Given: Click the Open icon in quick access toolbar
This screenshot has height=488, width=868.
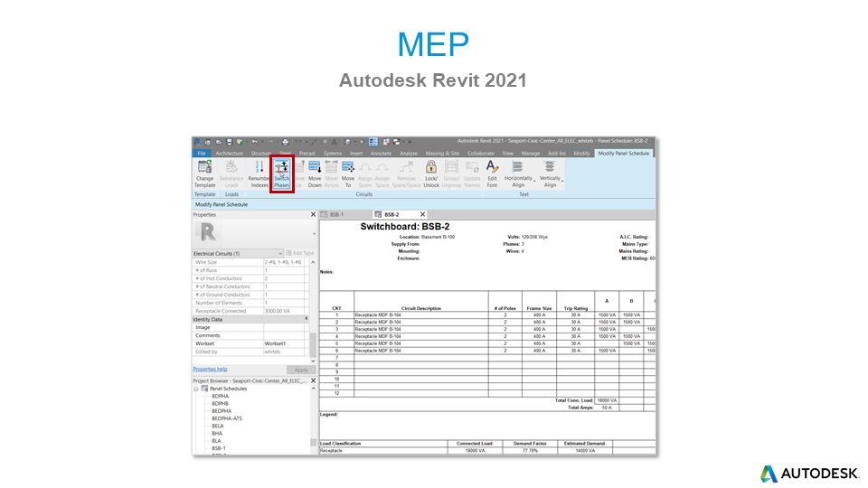Looking at the screenshot, I should point(219,142).
